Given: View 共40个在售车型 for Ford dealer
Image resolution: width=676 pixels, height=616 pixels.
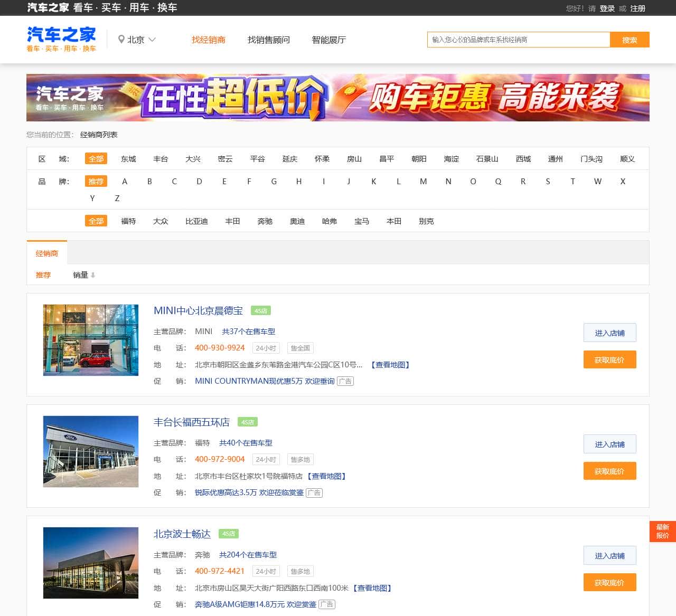Looking at the screenshot, I should pos(246,443).
